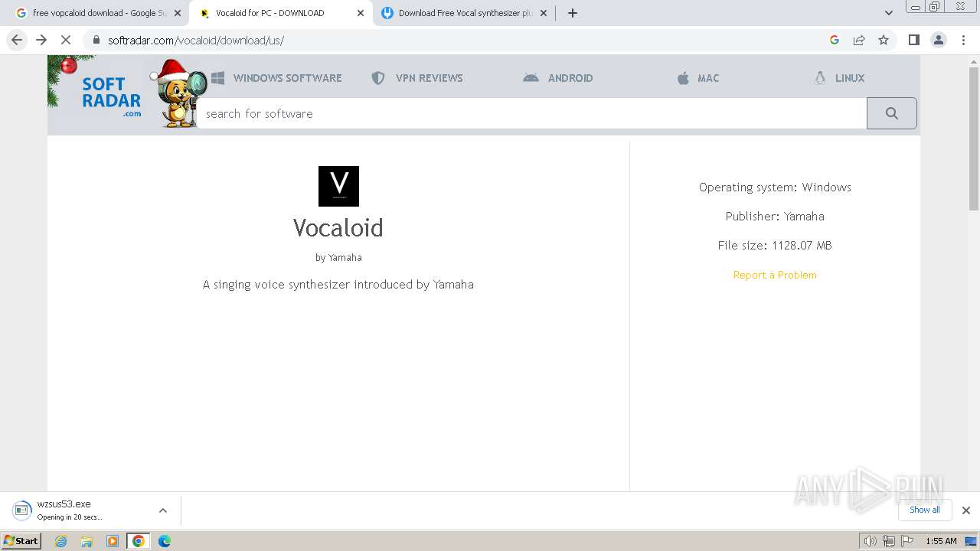Open the Windows Start menu
980x551 pixels.
coord(21,541)
